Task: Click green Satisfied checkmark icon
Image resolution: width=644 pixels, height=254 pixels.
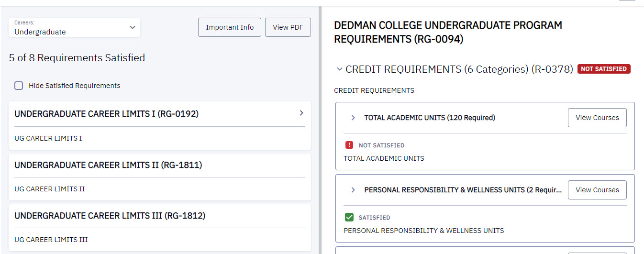Action: (x=349, y=218)
